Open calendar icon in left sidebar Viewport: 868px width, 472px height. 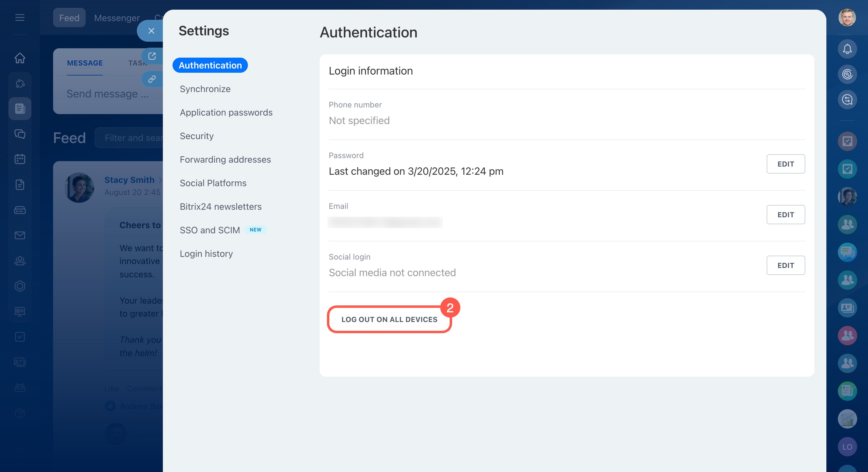tap(20, 159)
